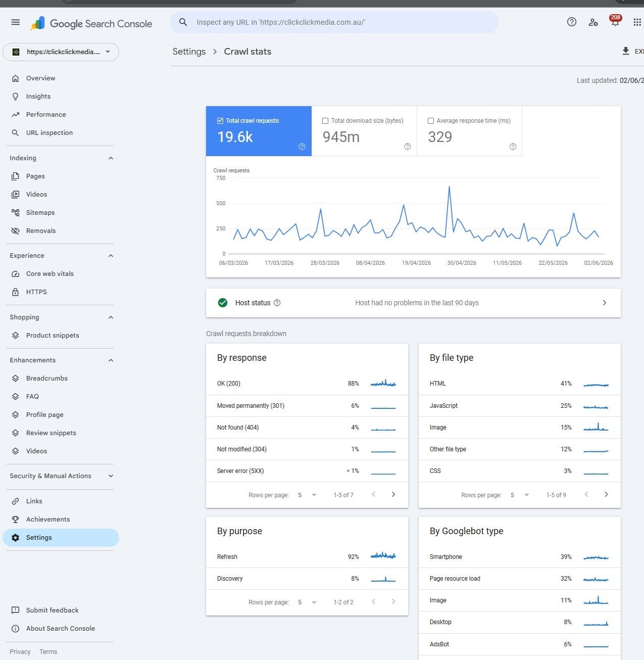Collapse the Experience section
Image resolution: width=644 pixels, height=660 pixels.
point(111,256)
